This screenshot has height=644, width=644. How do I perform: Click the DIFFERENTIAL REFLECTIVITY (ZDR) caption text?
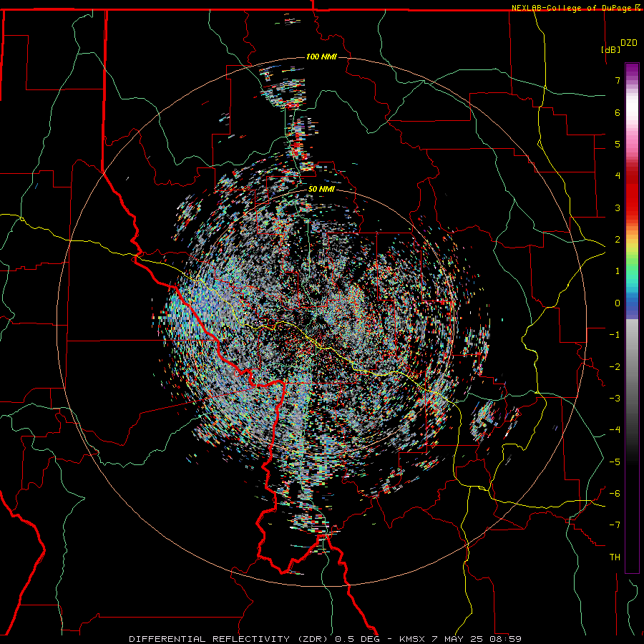coord(230,639)
